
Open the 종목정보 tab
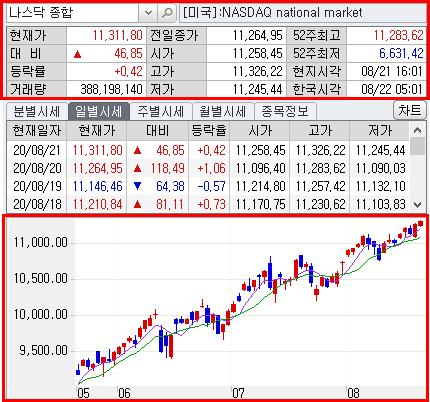tap(285, 111)
